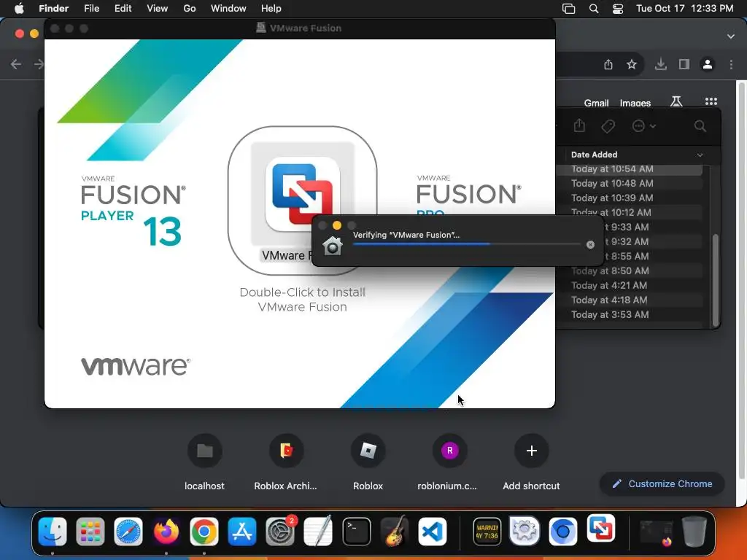Click the VMware Fusion installer icon
This screenshot has width=747, height=560.
[302, 194]
